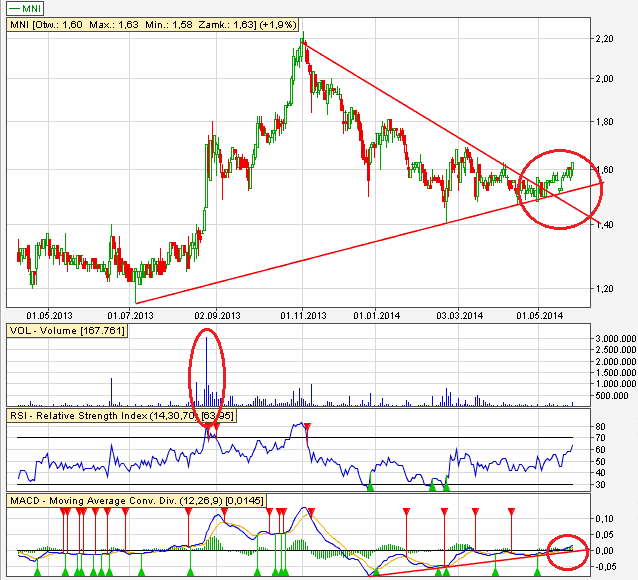Click the VOL - Volume panel label

click(66, 330)
